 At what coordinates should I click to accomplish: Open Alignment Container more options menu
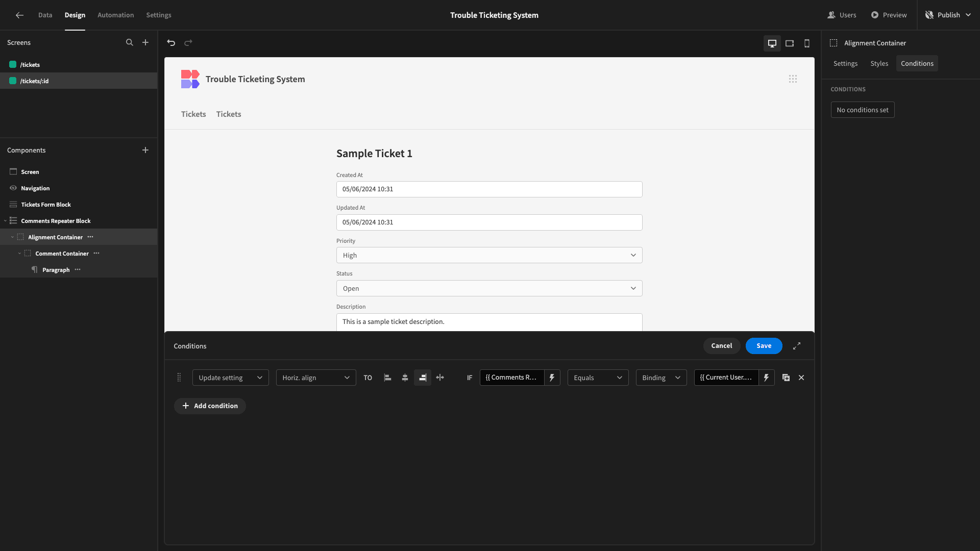[90, 237]
